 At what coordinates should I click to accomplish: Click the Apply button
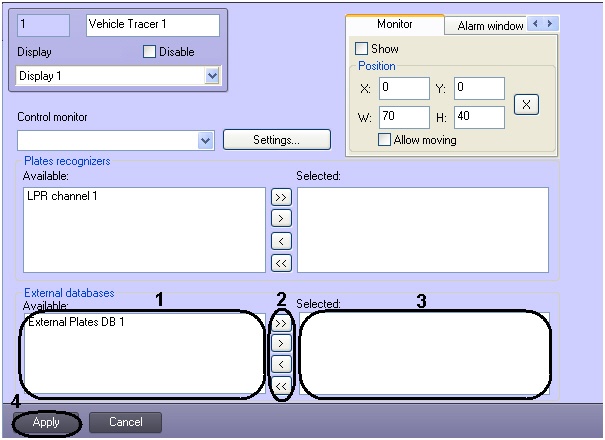coord(46,423)
